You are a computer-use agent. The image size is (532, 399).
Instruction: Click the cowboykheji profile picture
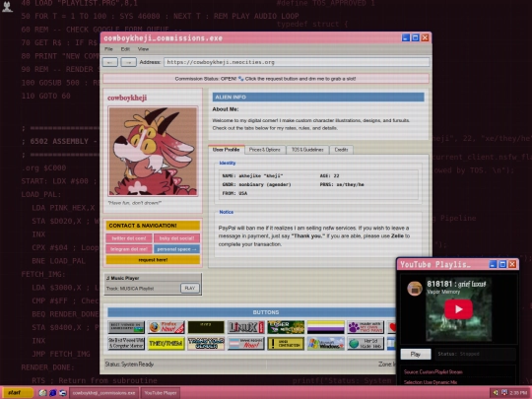coord(153,152)
